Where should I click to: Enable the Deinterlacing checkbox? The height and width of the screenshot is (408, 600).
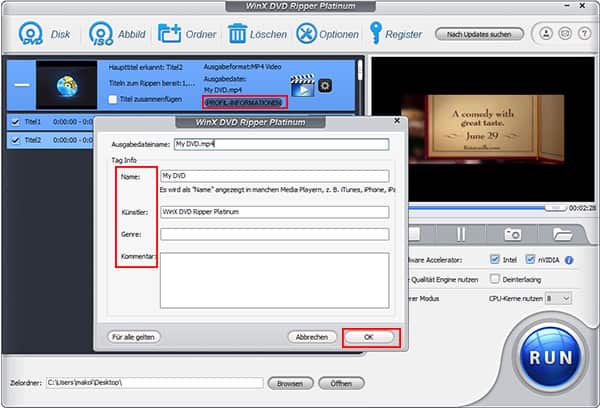(x=494, y=279)
